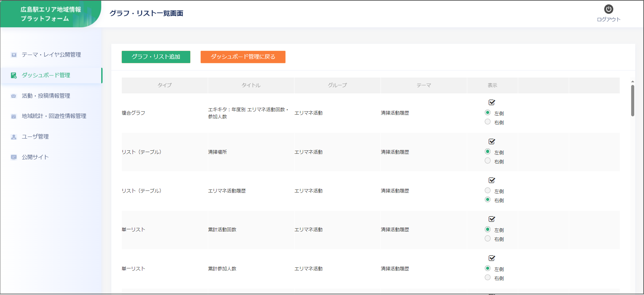The width and height of the screenshot is (644, 295).
Task: Select 左側 radio in 累計活動回数 row
Action: tap(487, 229)
